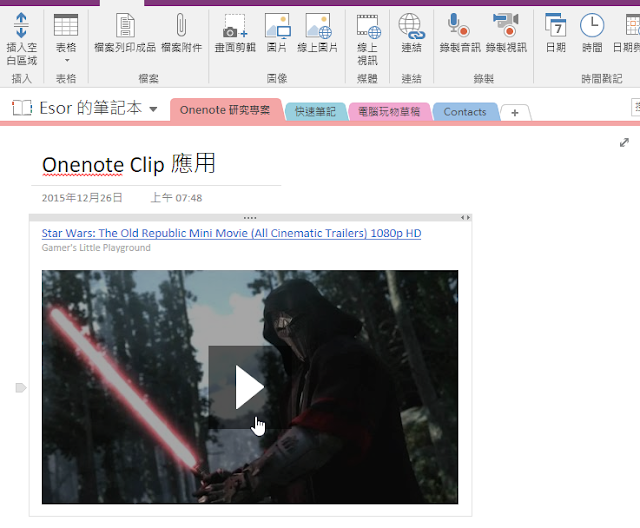This screenshot has height=528, width=640.
Task: Expand the Esor 的筆記本 notebook dropdown
Action: click(x=153, y=109)
